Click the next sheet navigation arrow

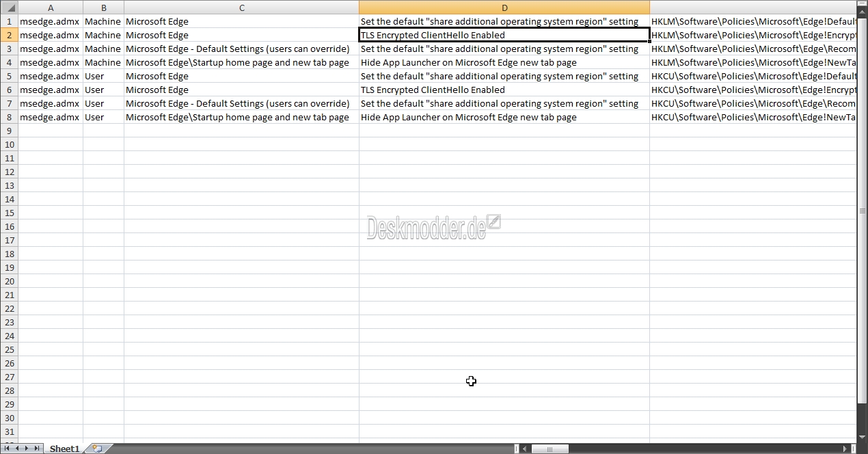coord(27,449)
